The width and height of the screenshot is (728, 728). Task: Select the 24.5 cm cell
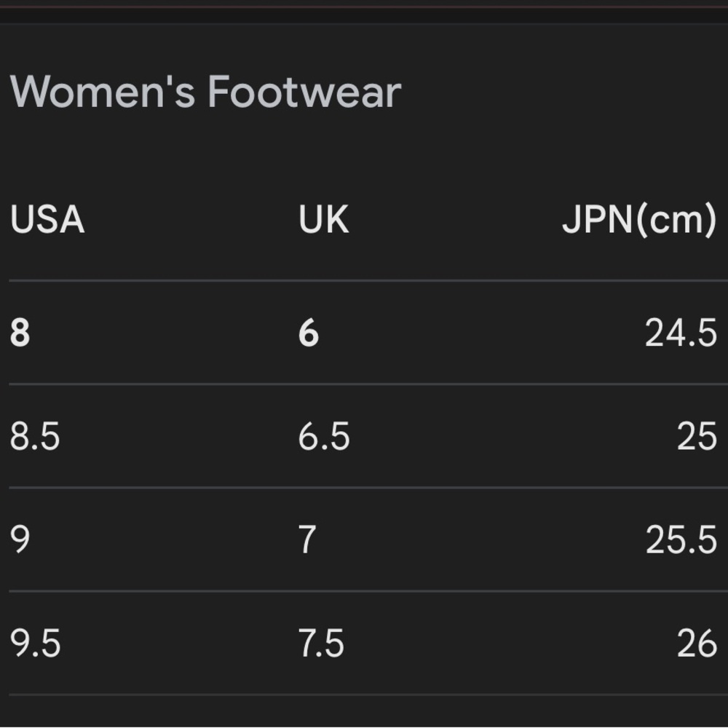(681, 333)
